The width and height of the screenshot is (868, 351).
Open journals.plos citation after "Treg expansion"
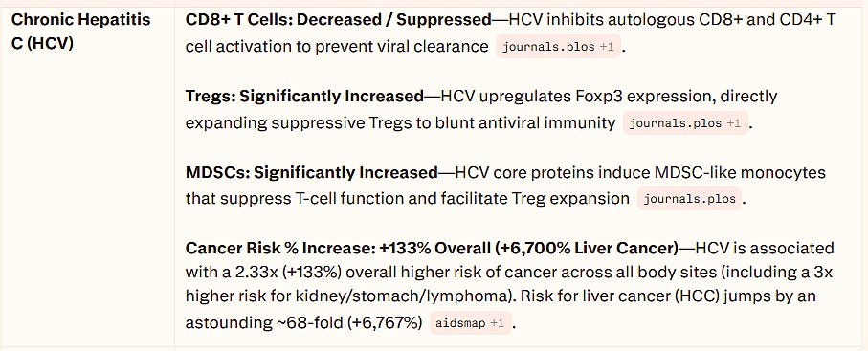pyautogui.click(x=689, y=199)
